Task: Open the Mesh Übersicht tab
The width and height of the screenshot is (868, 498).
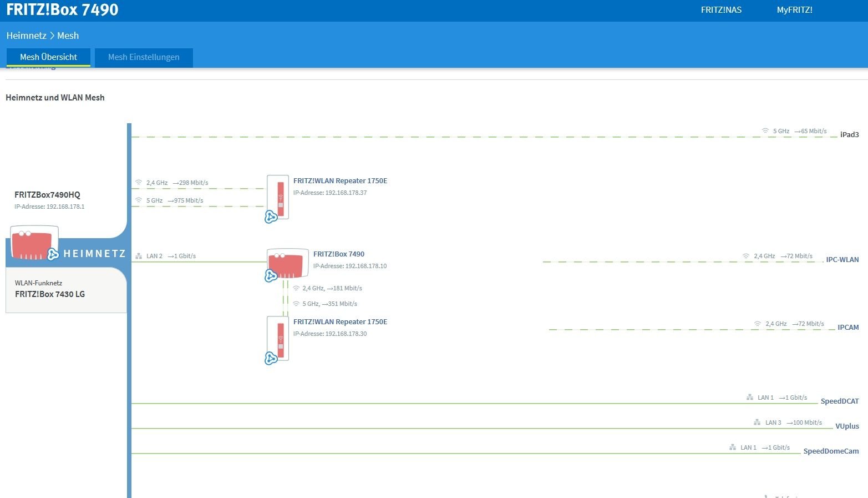Action: click(x=48, y=57)
